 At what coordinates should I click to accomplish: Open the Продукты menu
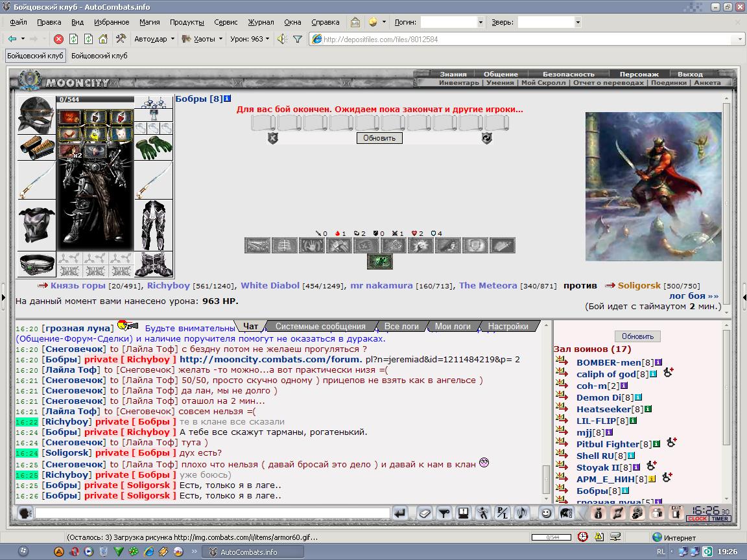coord(187,22)
